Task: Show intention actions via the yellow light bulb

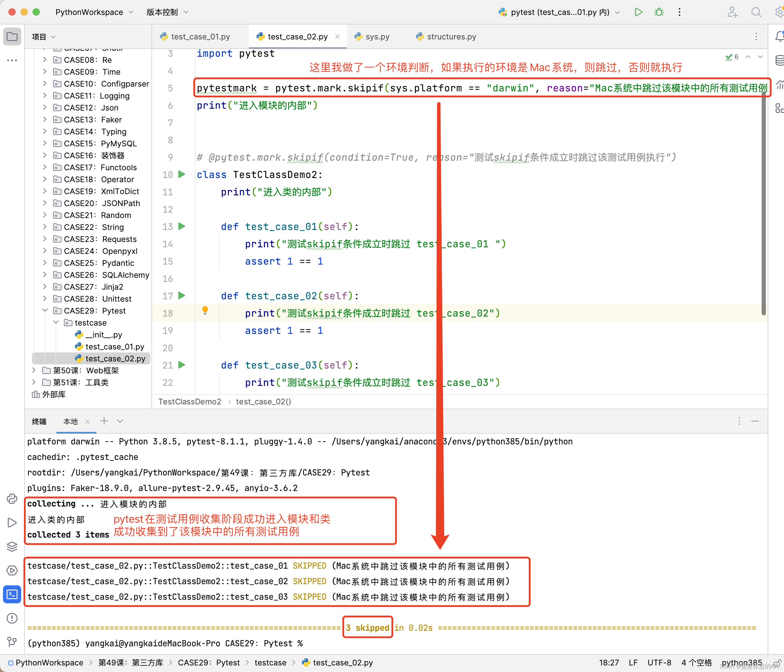Action: tap(205, 311)
